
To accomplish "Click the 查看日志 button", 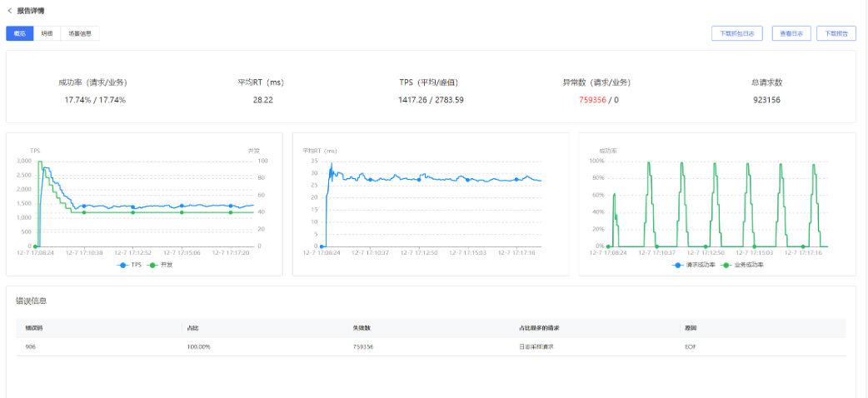I will pos(791,33).
